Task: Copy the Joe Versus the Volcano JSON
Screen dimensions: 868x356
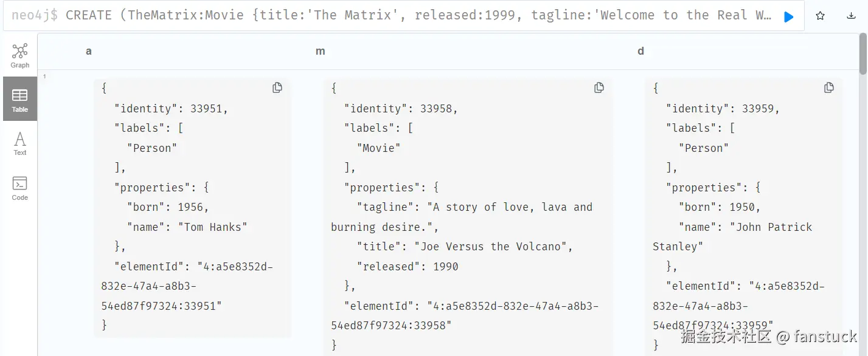Action: pyautogui.click(x=599, y=88)
